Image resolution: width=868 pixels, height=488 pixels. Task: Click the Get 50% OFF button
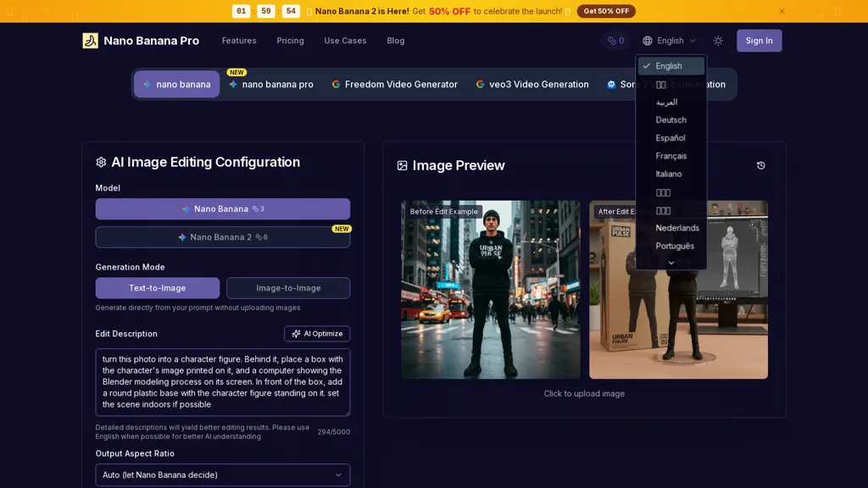(x=605, y=11)
